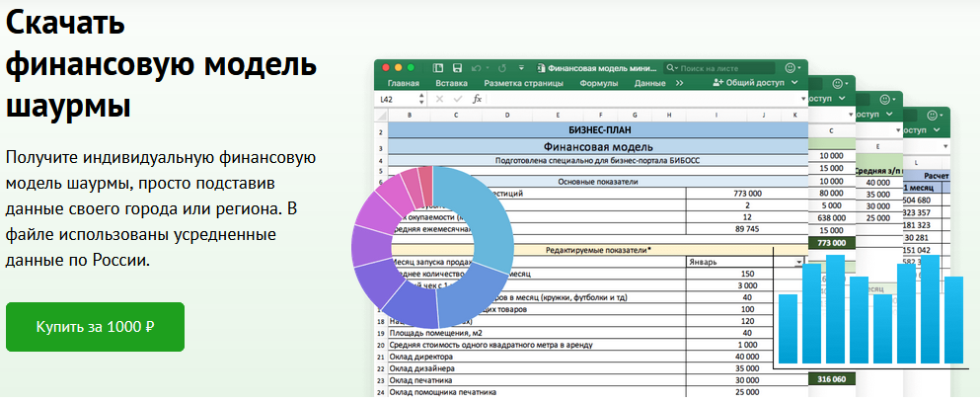980x403 pixels.
Task: Show more ribbon tabs with chevron
Action: [678, 84]
